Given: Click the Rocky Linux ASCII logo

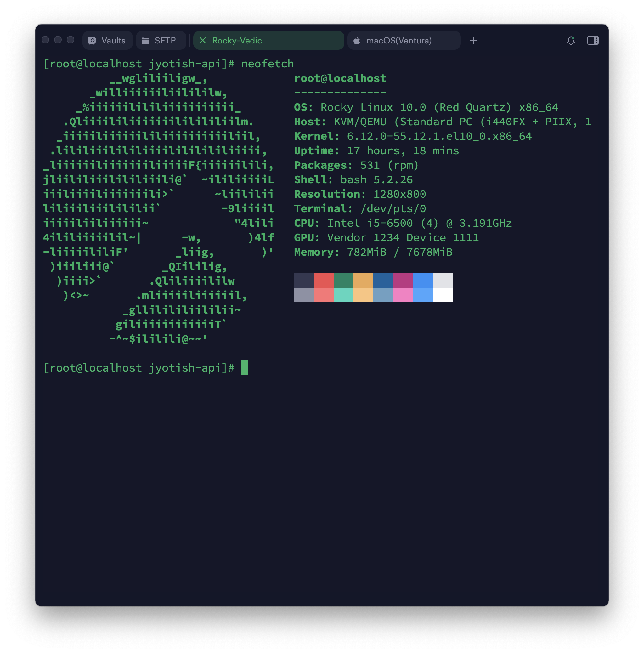Looking at the screenshot, I should point(158,209).
